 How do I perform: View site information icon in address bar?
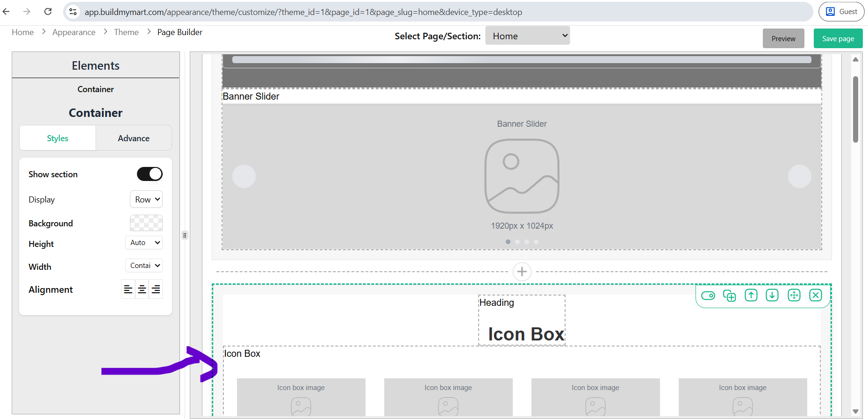click(73, 12)
